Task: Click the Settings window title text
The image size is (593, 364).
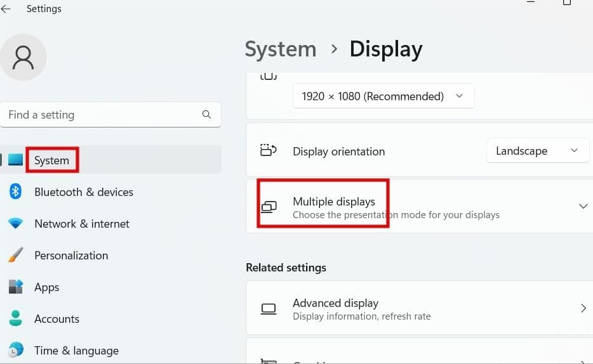Action: 44,9
